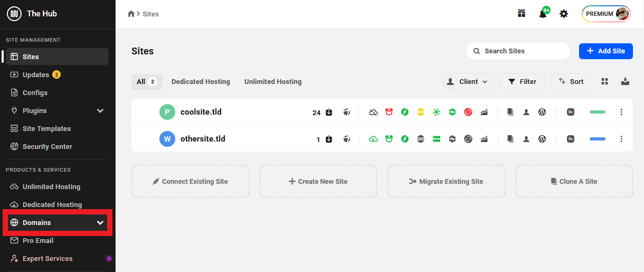Open yellow striped SEO icon for coolsite.tld
Viewport: 644px width, 272px height.
(421, 112)
